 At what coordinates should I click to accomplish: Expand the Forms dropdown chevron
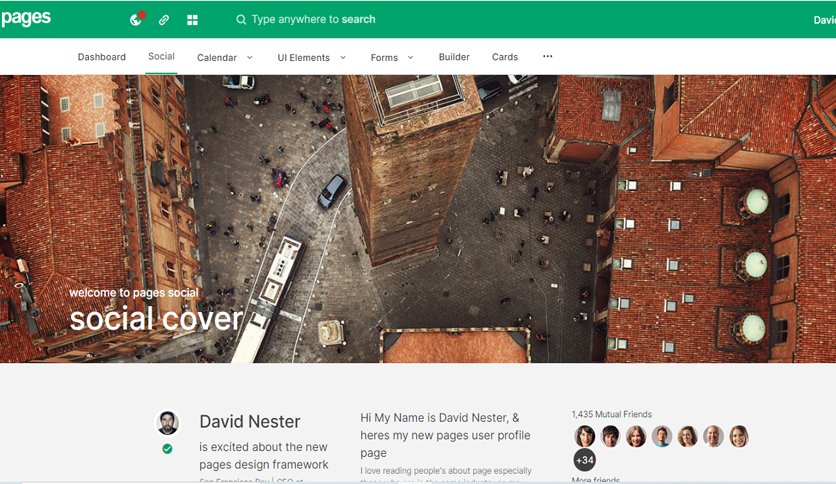pyautogui.click(x=411, y=58)
